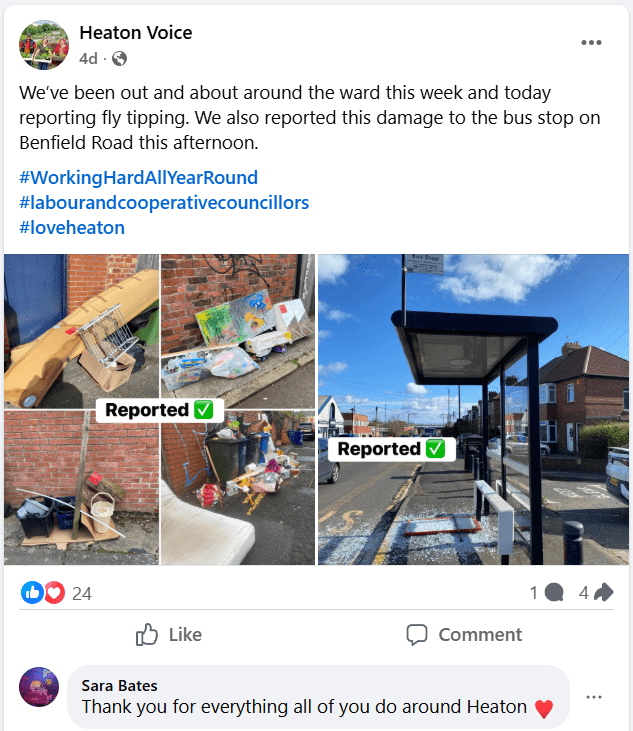Click the blue thumbs-up reaction icon

click(32, 593)
